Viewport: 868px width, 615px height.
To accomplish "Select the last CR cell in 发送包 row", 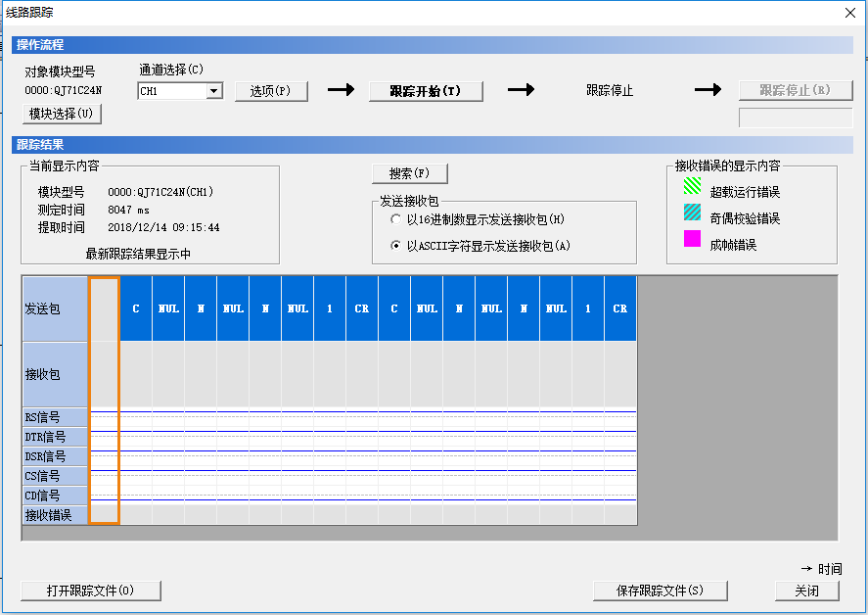I will coord(620,308).
